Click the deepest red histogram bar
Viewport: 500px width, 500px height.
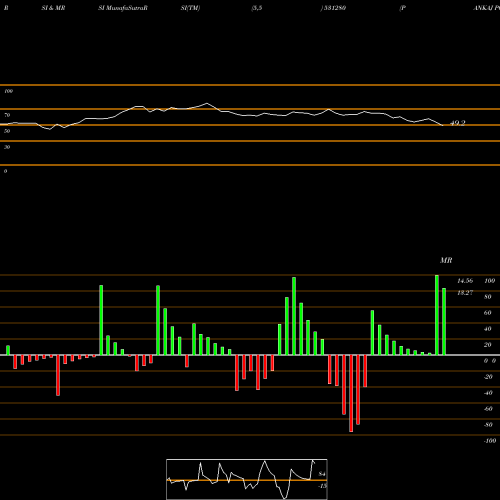pos(351,393)
